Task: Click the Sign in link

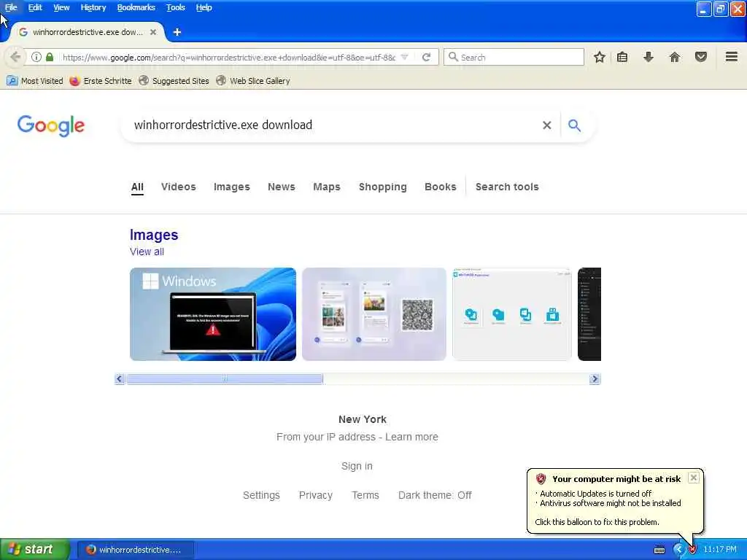Action: (357, 466)
